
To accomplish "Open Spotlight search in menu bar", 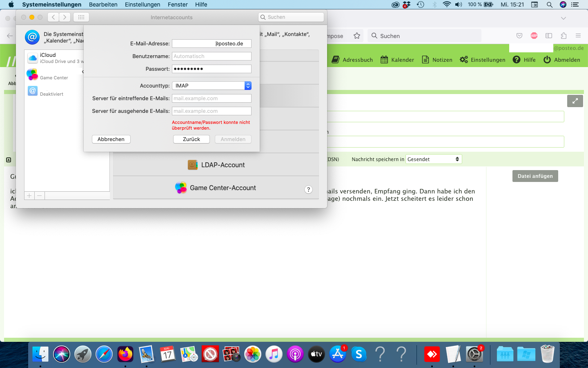I will [550, 4].
